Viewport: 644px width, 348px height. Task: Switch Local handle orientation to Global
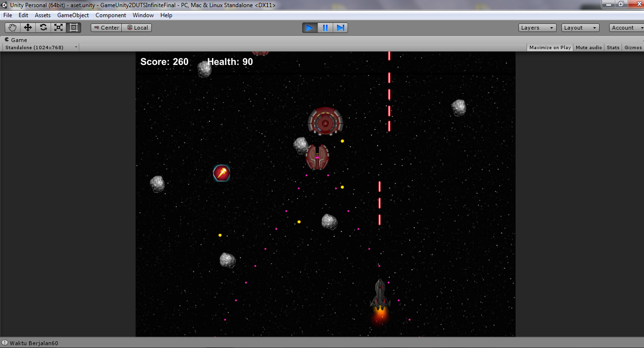click(x=137, y=27)
